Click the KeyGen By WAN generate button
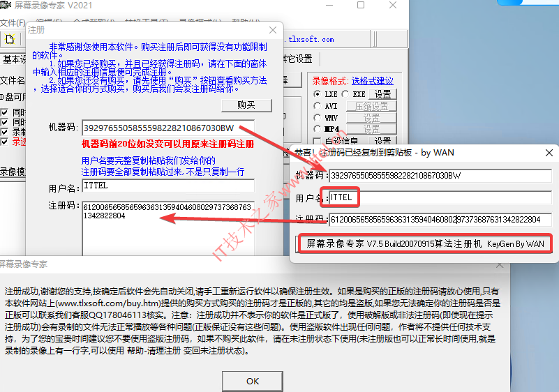The height and width of the screenshot is (392, 559). coord(425,243)
